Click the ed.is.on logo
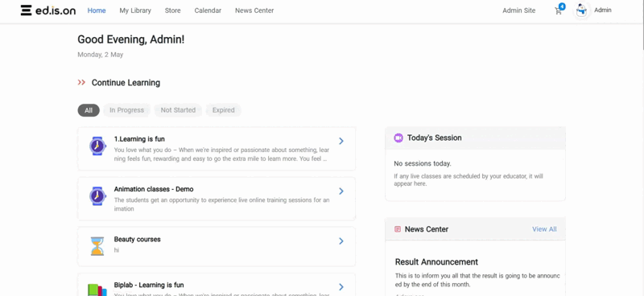This screenshot has height=296, width=644. (x=48, y=10)
